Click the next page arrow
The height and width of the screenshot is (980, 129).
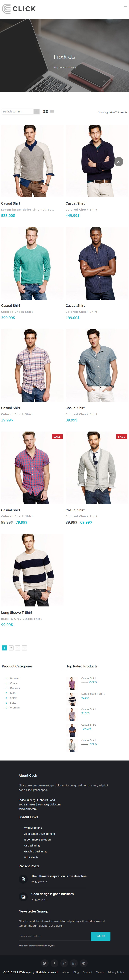coord(24,647)
